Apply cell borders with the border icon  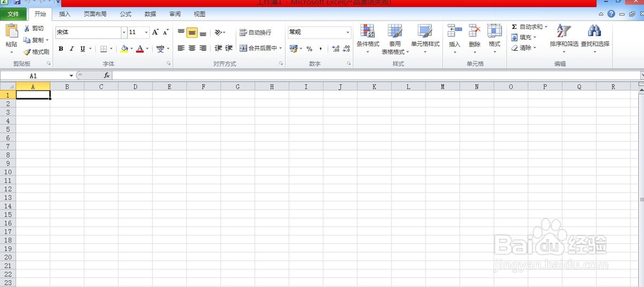pos(104,48)
